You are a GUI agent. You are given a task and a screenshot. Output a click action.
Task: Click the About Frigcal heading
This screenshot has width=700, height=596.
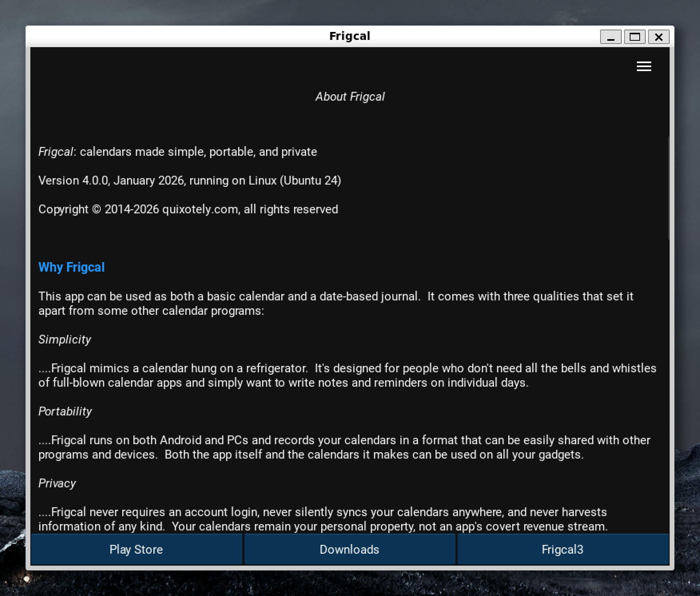(x=350, y=97)
